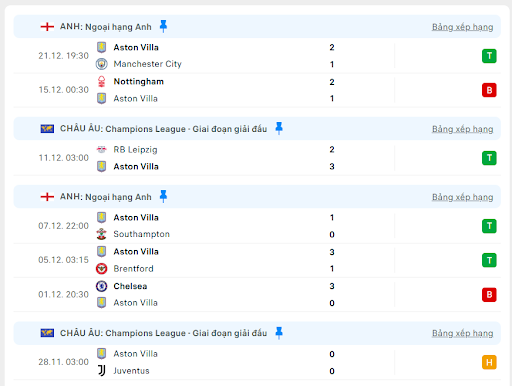Open Chelsea vs Aston Villa 01.12 match
The width and height of the screenshot is (512, 386).
(257, 294)
